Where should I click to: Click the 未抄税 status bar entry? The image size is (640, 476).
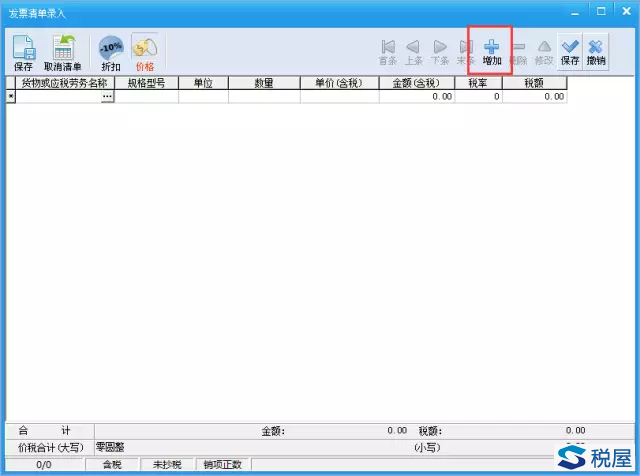click(167, 465)
